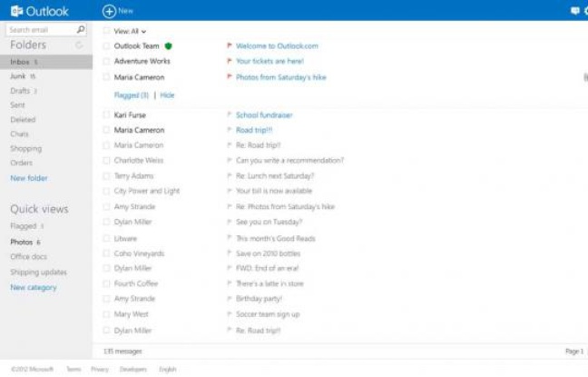Image resolution: width=588 pixels, height=377 pixels.
Task: Unflag the Your tickets are here message
Action: coord(230,61)
